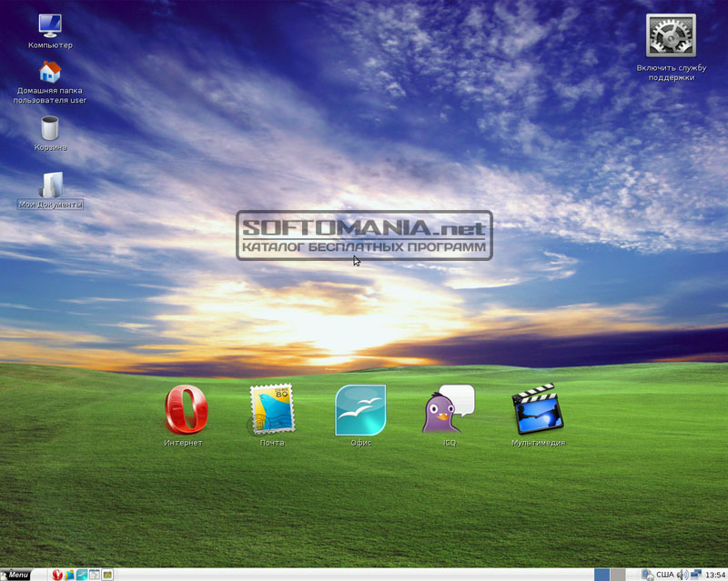Open the Menu button in the taskbar
Screen dimensions: 728x581
tap(16, 575)
